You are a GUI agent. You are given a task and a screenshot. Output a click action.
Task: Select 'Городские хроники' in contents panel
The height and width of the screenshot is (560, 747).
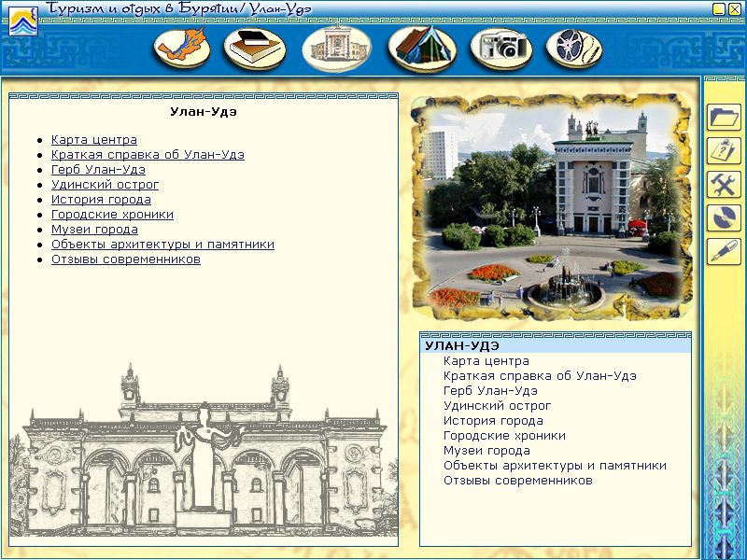[504, 436]
